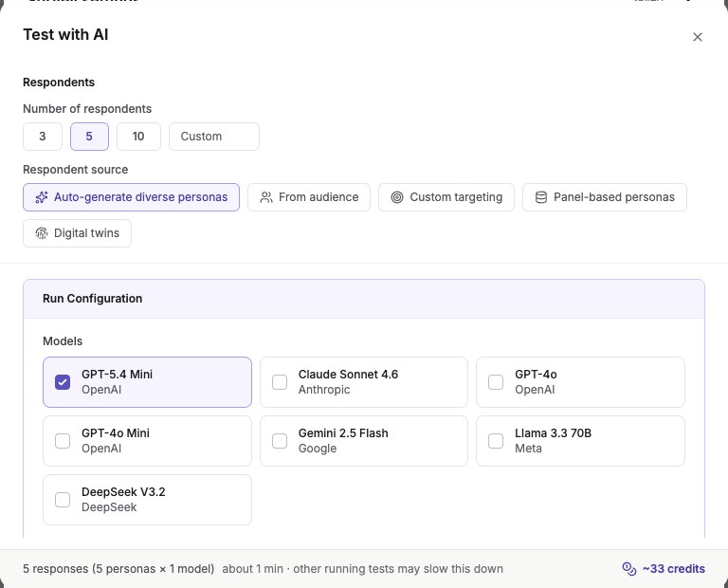Click the 5 responses summary text
Image resolution: width=728 pixels, height=588 pixels.
118,569
